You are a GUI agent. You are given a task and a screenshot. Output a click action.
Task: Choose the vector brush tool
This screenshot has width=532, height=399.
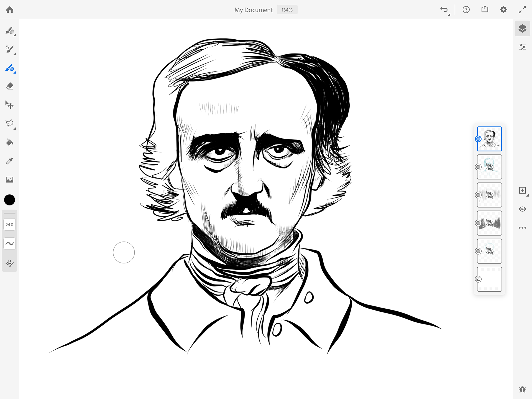[9, 68]
